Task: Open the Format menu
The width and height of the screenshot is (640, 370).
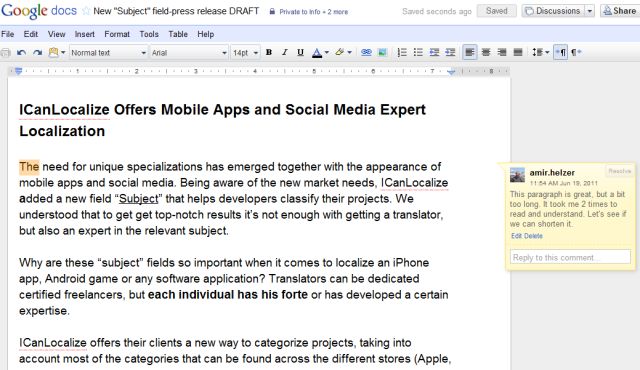Action: pos(117,34)
